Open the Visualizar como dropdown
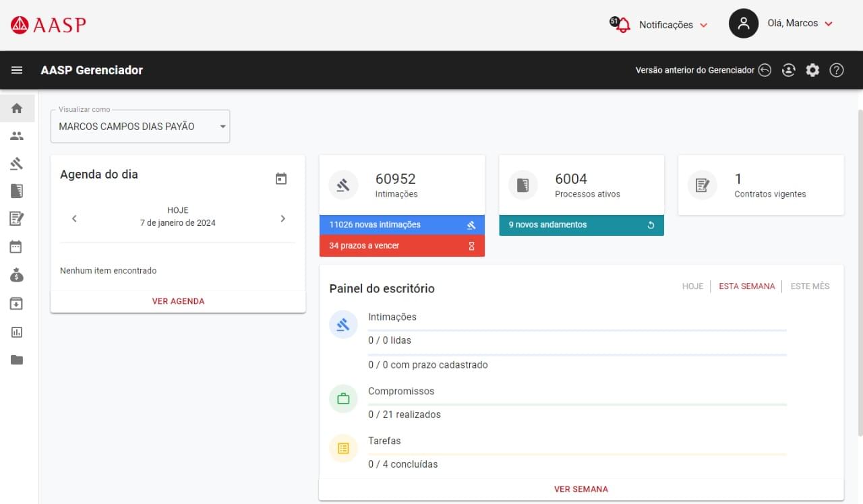863x504 pixels. pos(140,127)
